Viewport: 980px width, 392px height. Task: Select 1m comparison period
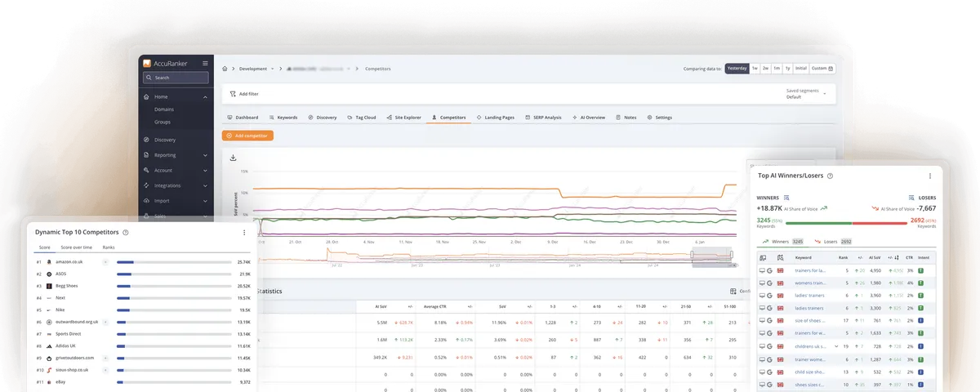click(x=777, y=69)
